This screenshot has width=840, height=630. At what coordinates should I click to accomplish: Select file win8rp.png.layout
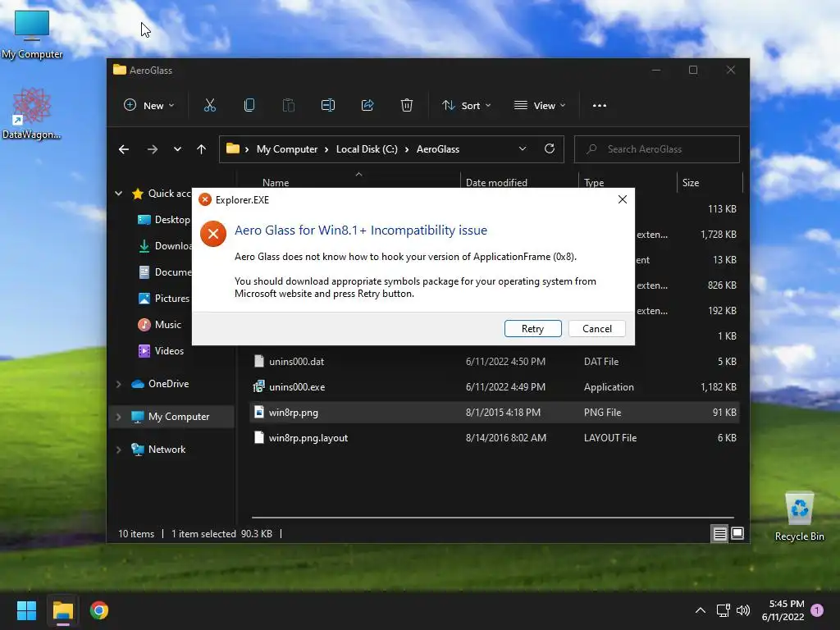pos(495,438)
